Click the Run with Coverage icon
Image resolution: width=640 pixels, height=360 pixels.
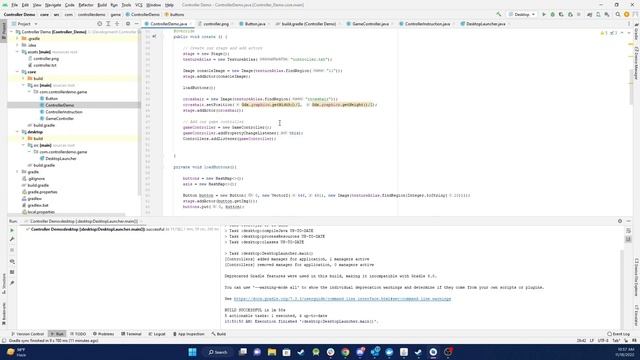pyautogui.click(x=561, y=14)
